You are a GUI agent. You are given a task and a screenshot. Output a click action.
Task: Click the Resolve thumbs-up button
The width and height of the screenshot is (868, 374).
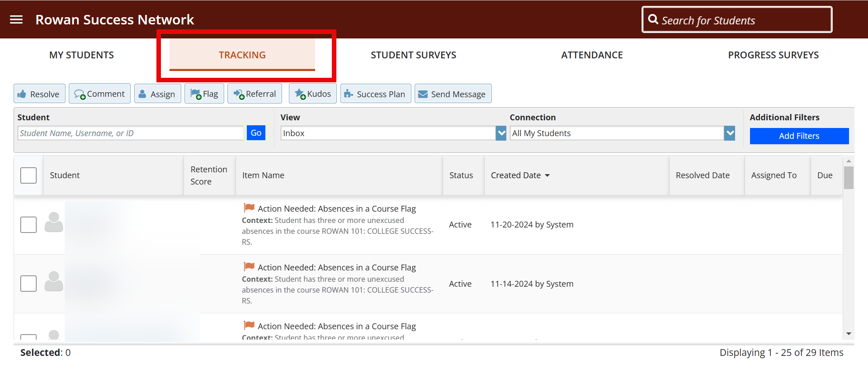39,94
